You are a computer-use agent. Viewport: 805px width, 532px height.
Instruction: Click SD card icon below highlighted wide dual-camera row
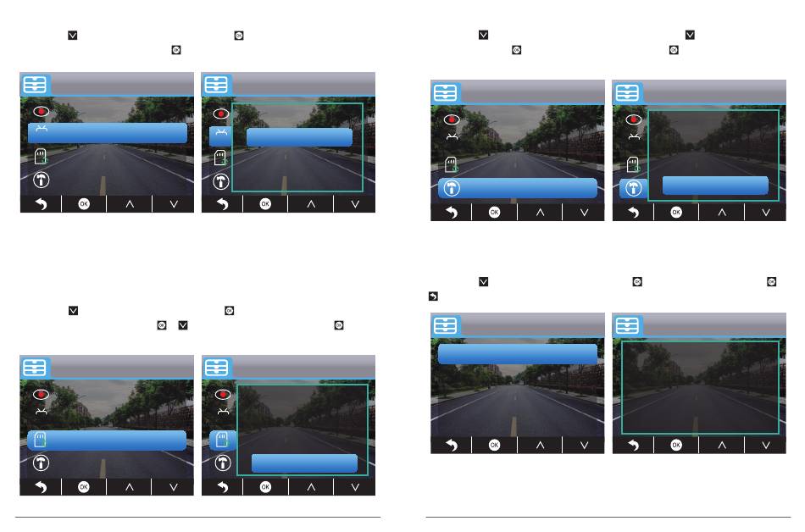tap(41, 156)
